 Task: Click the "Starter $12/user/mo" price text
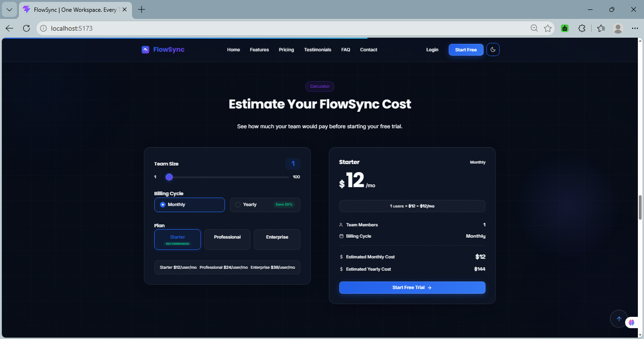178,267
